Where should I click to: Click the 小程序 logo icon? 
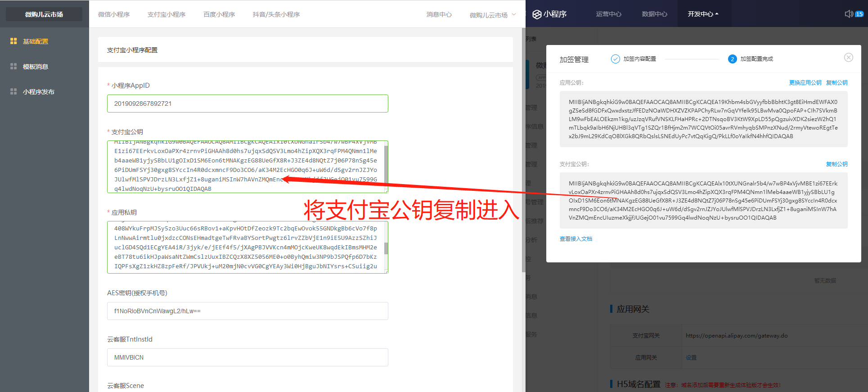tap(537, 14)
